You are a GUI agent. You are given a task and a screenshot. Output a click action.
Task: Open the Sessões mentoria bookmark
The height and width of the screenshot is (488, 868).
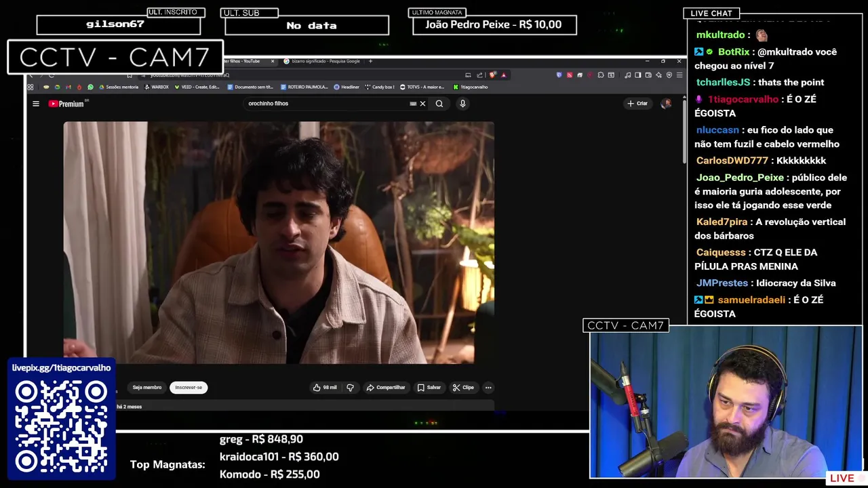[120, 87]
